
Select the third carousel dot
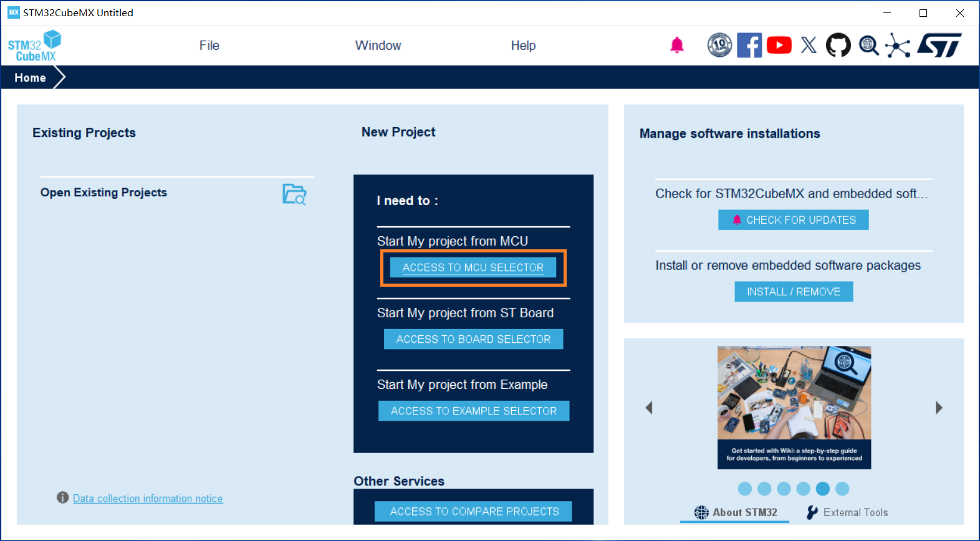[x=784, y=489]
